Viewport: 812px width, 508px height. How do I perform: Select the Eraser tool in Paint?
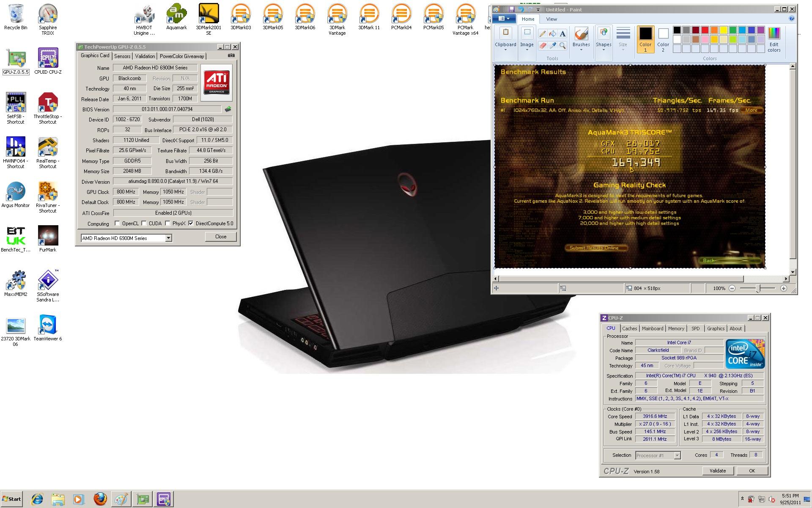point(543,45)
